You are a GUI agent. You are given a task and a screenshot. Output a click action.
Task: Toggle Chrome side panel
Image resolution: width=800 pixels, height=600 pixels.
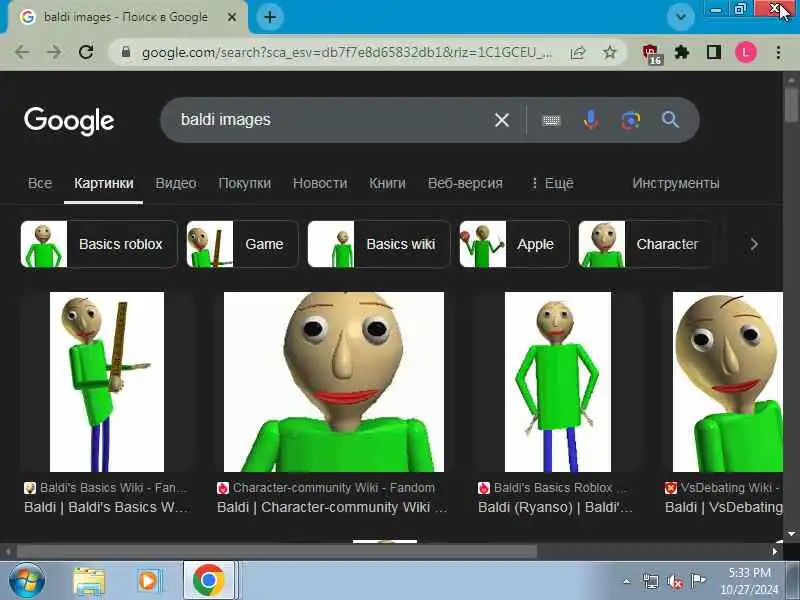point(714,52)
